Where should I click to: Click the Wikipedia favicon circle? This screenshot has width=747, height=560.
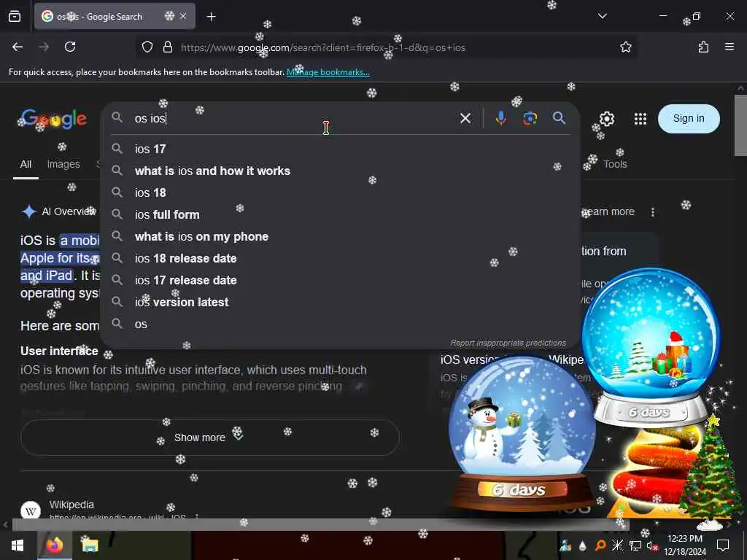pos(31,511)
